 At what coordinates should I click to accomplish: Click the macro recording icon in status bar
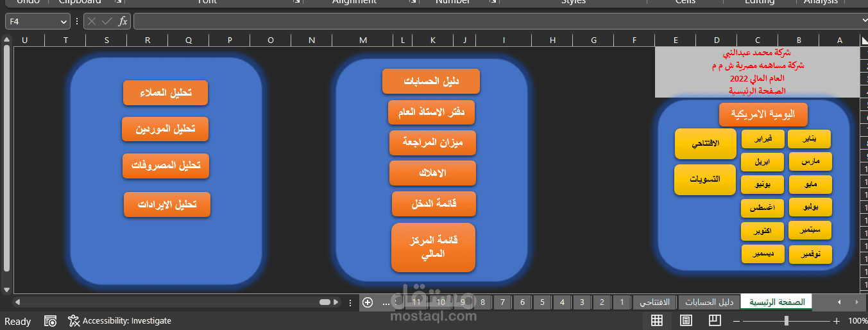point(51,321)
